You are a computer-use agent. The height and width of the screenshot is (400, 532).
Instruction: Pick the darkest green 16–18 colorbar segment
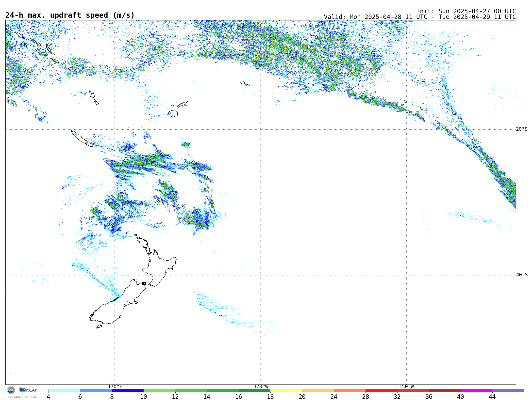(x=254, y=390)
